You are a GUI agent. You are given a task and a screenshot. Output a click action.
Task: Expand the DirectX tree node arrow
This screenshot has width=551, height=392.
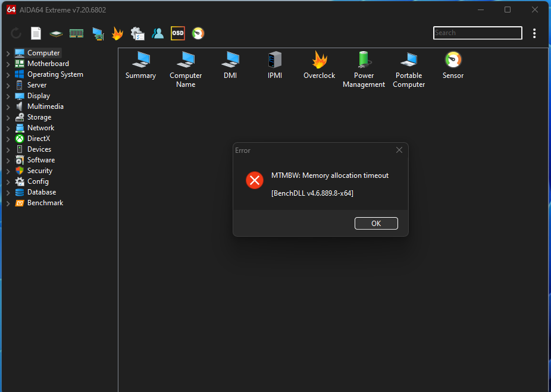click(8, 139)
